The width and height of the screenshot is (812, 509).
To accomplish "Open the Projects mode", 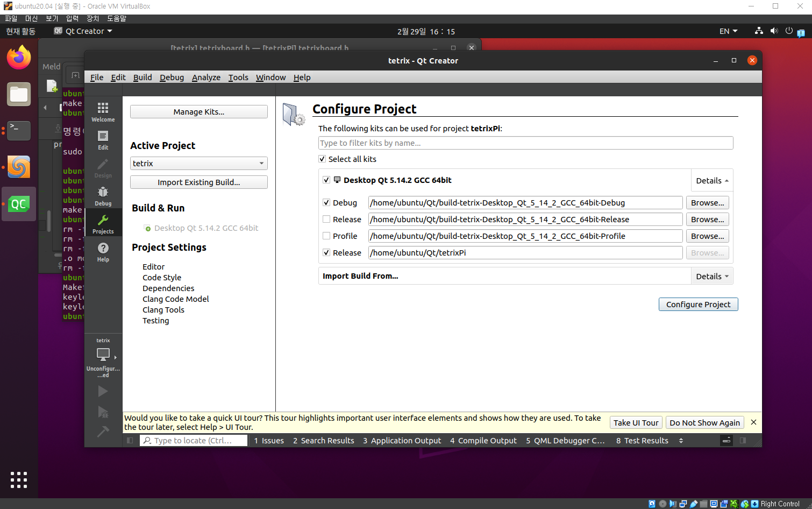I will (x=103, y=224).
